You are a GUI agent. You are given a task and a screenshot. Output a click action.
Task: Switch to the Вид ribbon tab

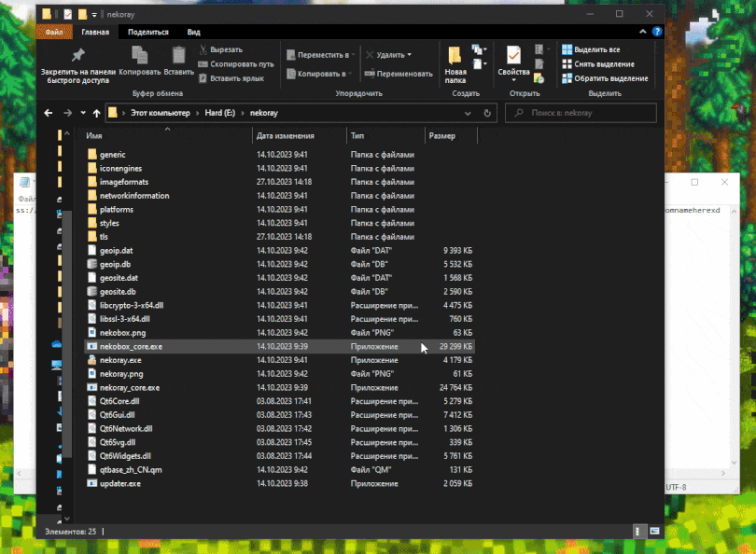[193, 32]
